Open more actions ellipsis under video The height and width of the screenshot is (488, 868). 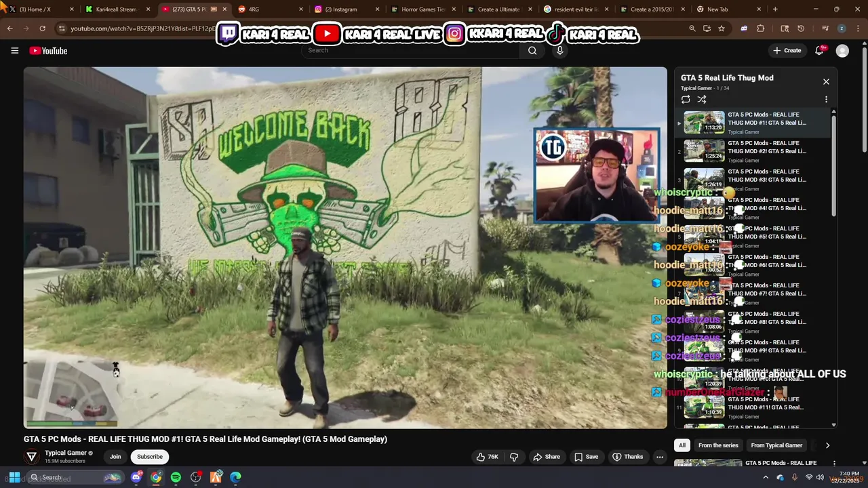(660, 457)
